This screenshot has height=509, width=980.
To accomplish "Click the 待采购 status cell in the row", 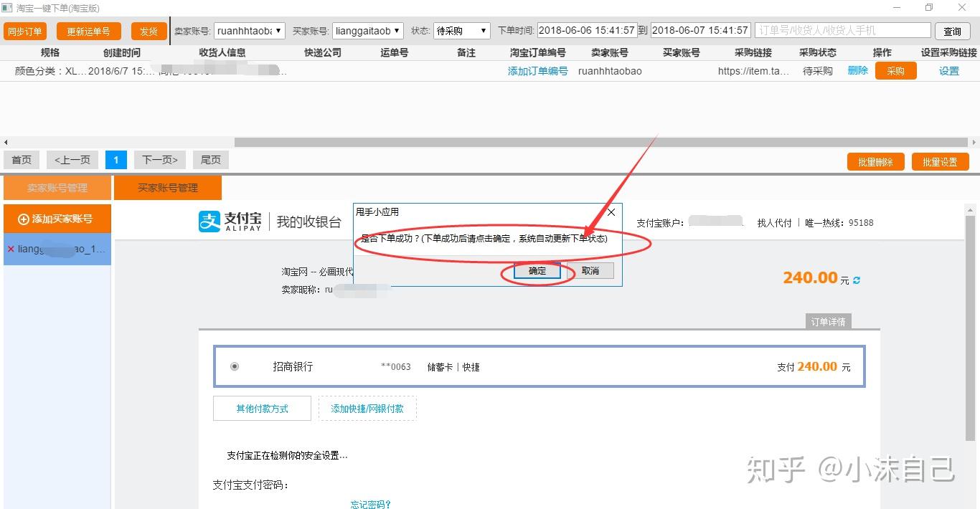I will (x=817, y=71).
